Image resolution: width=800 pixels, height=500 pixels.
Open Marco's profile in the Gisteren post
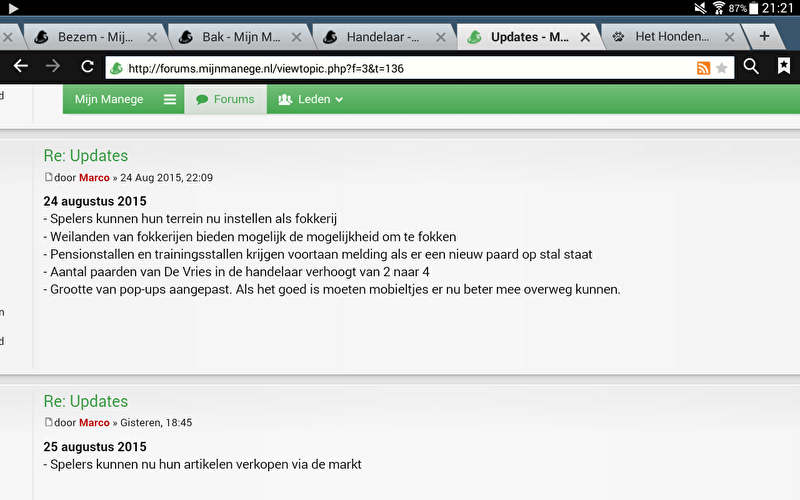click(94, 422)
